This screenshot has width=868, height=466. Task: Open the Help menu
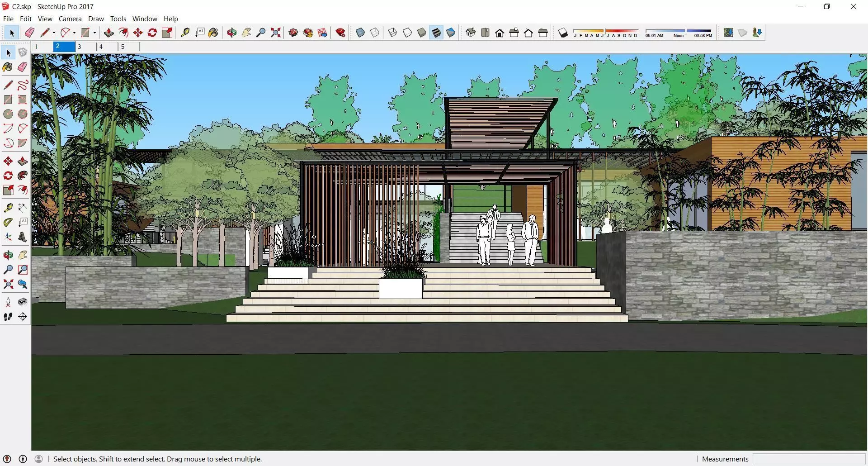pos(171,19)
